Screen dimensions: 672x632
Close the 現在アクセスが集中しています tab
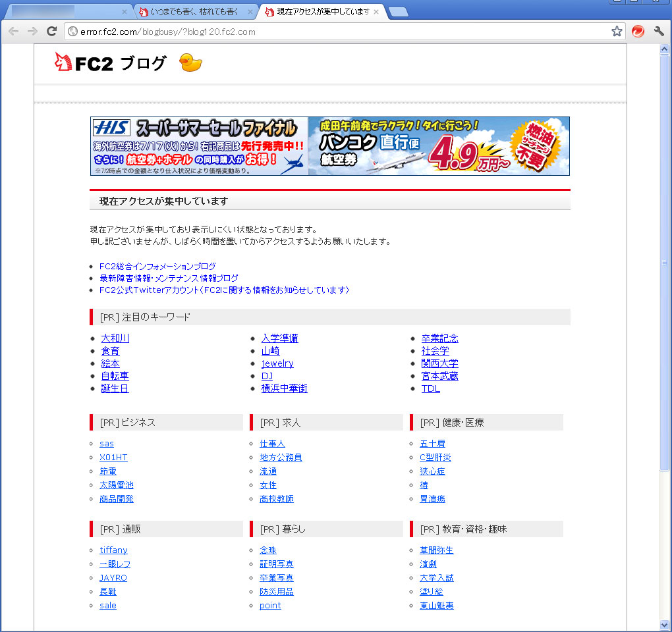[x=376, y=12]
